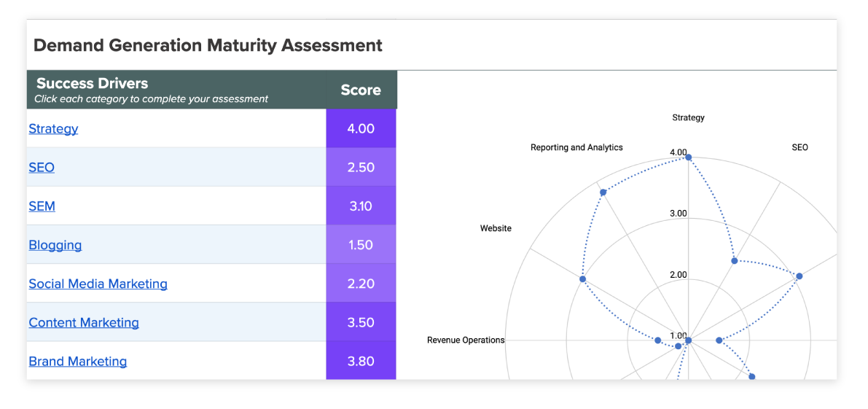Select the 2.20 Social Media Marketing score
The image size is (868, 409).
[x=361, y=284]
